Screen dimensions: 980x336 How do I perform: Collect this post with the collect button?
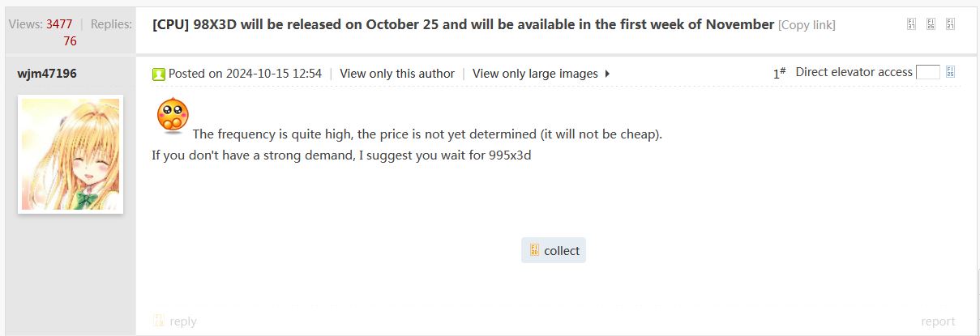[x=554, y=250]
